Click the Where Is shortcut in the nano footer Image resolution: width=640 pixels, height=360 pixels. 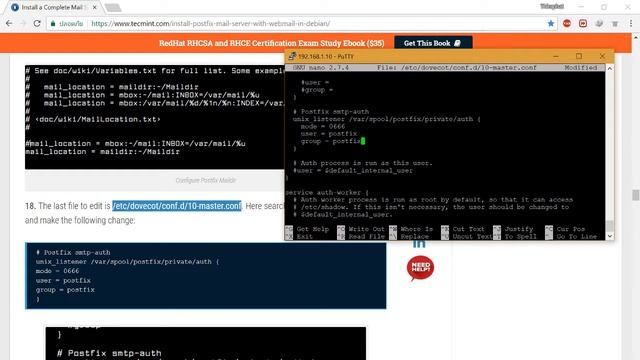point(411,229)
